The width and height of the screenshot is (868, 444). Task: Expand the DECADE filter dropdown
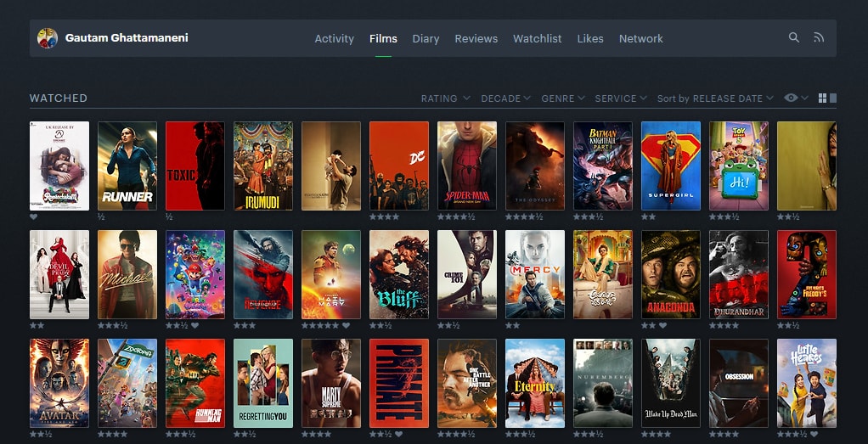tap(505, 98)
